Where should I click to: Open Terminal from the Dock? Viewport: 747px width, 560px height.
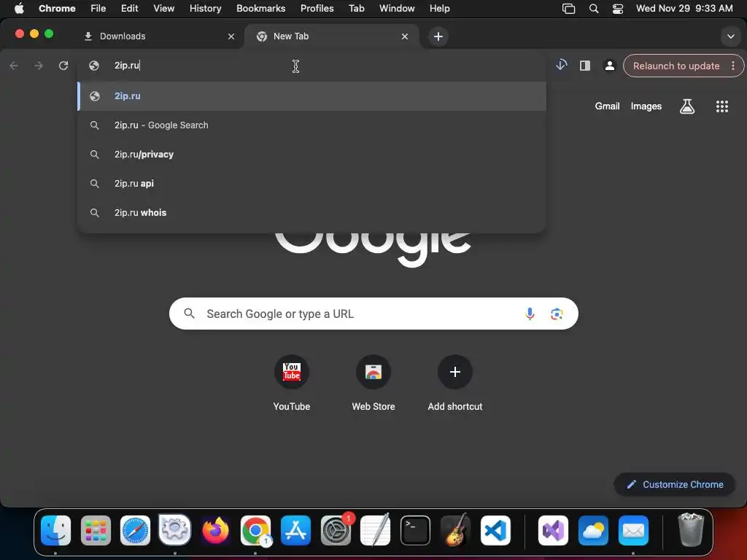[415, 530]
